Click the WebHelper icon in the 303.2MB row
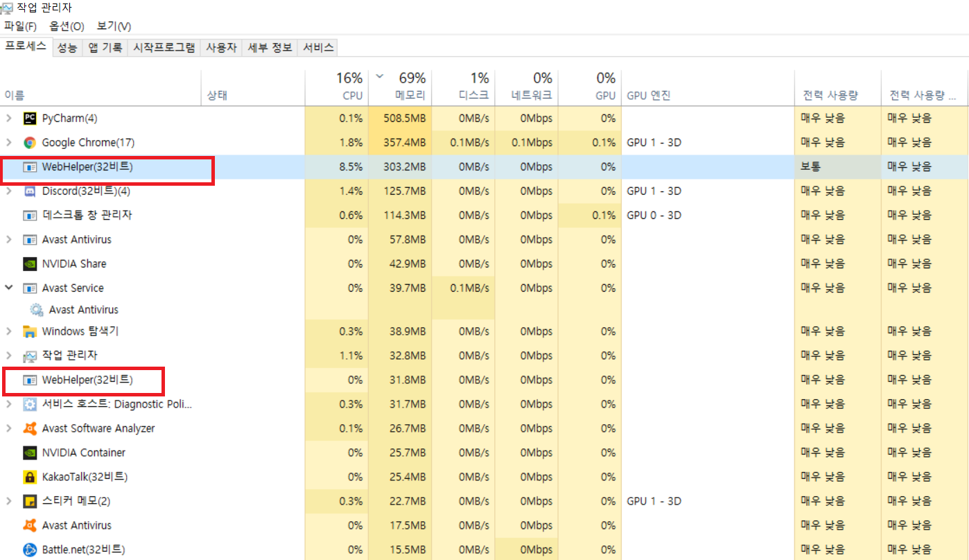This screenshot has width=969, height=560. coord(30,167)
